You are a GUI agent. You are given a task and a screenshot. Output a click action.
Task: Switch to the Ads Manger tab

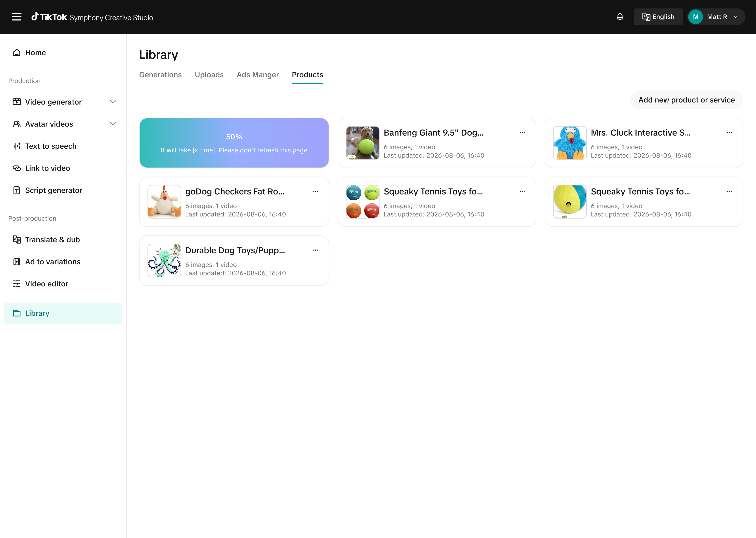[x=258, y=75]
